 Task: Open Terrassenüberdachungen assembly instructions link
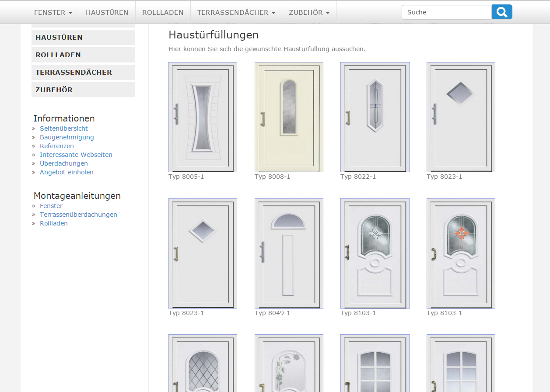coord(78,215)
